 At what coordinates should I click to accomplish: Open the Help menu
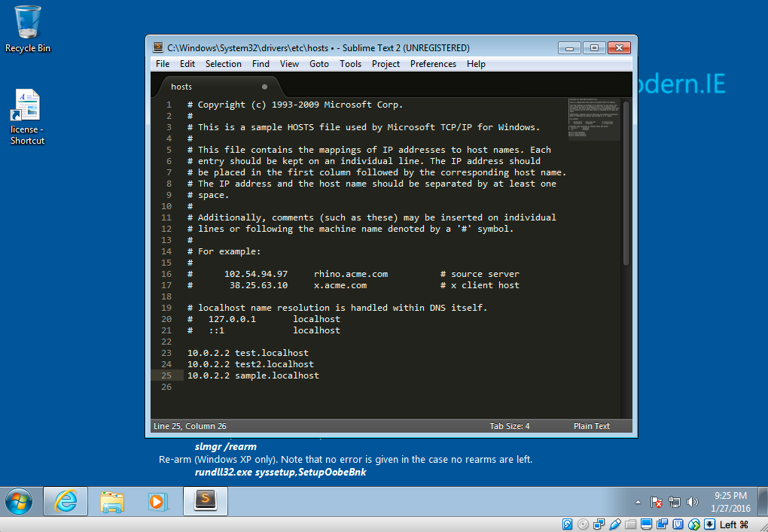(476, 64)
